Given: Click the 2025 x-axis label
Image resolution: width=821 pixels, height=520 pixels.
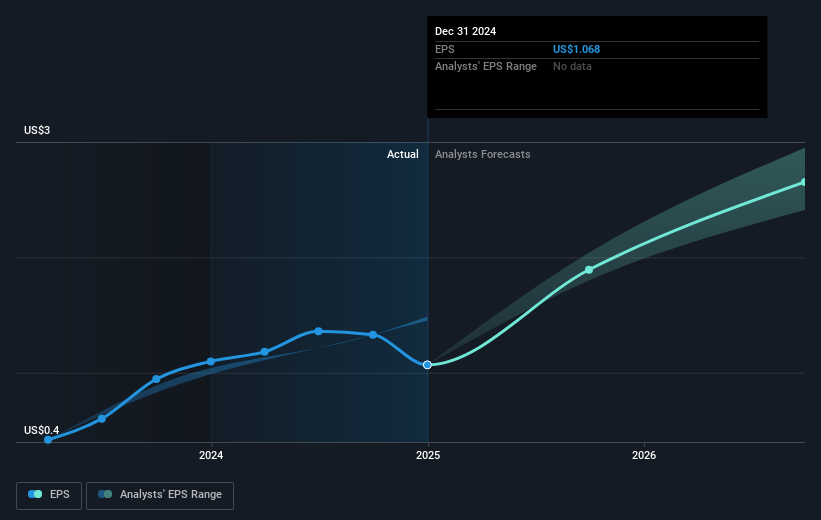Looking at the screenshot, I should (x=428, y=455).
